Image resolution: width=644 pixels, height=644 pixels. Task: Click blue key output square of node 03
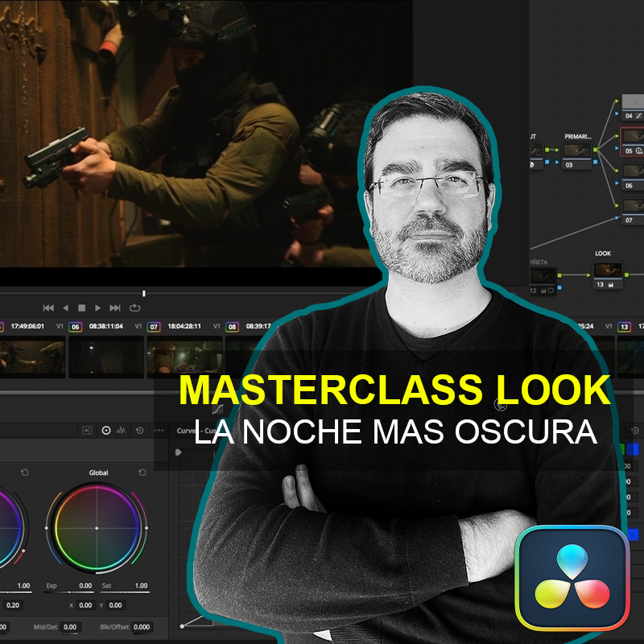pos(596,162)
